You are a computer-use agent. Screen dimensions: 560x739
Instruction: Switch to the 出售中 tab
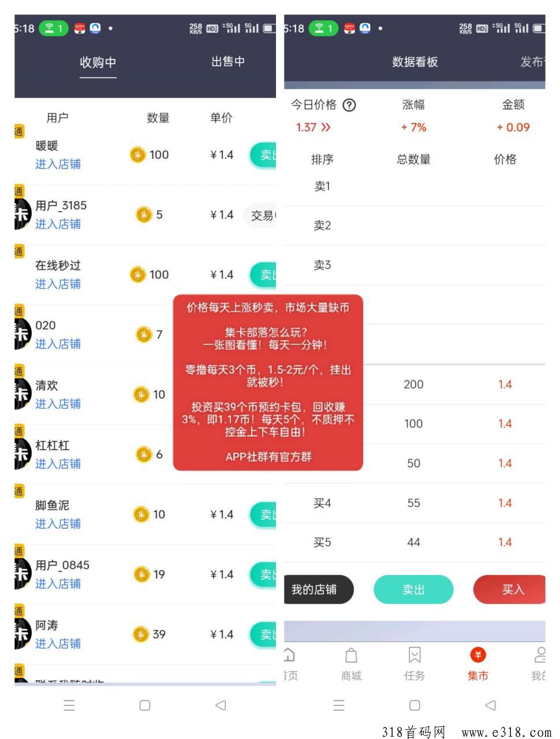[x=228, y=61]
